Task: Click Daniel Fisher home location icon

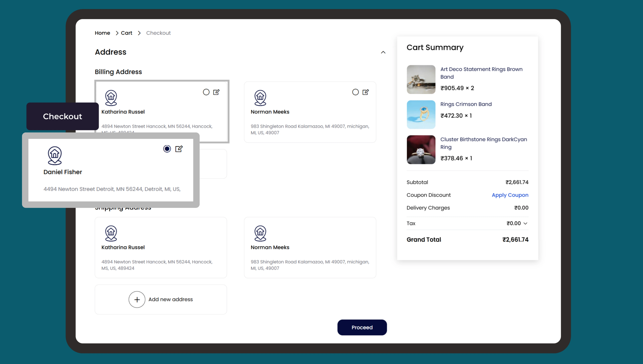Action: [55, 155]
